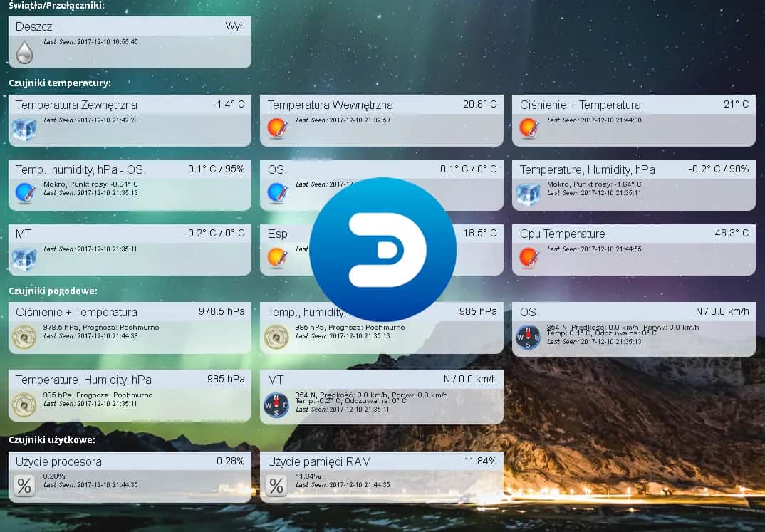
Task: Click the wind compass icon in the OS. weather card
Action: click(528, 336)
